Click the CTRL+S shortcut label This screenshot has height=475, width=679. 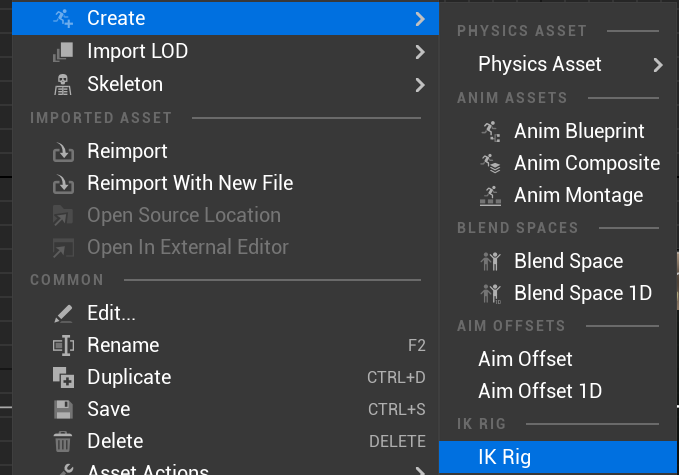pyautogui.click(x=397, y=410)
